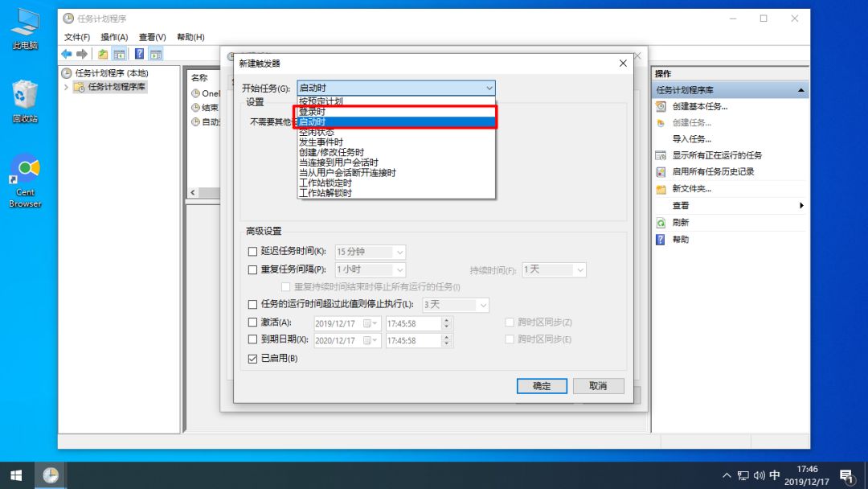Click the export folder icon in the toolbar
Viewport: 868px width, 489px height.
tap(102, 54)
